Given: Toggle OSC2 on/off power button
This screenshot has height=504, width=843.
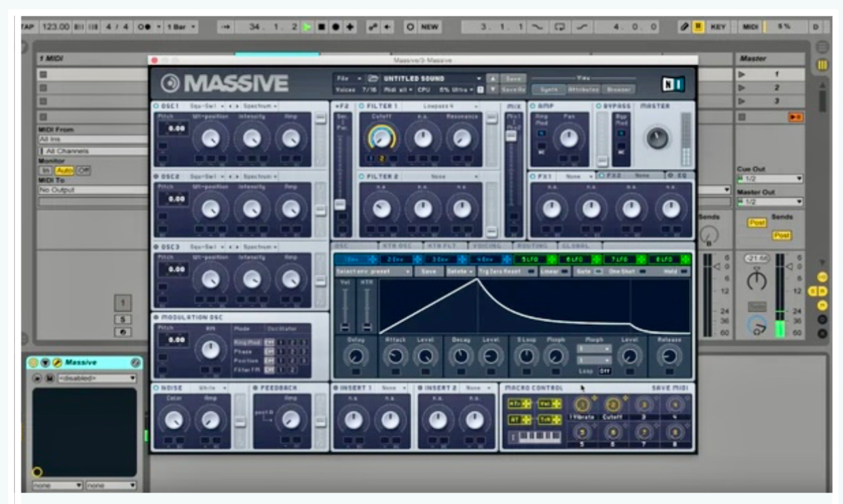Looking at the screenshot, I should pyautogui.click(x=156, y=176).
